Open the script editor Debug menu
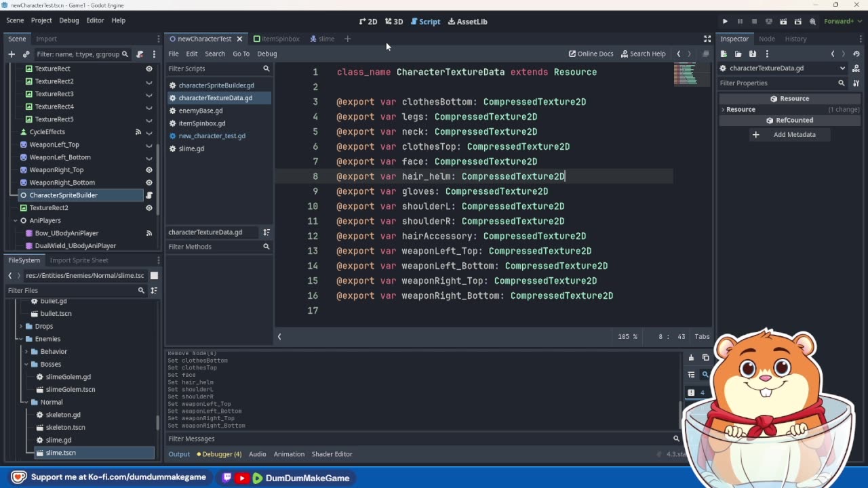 pos(267,54)
